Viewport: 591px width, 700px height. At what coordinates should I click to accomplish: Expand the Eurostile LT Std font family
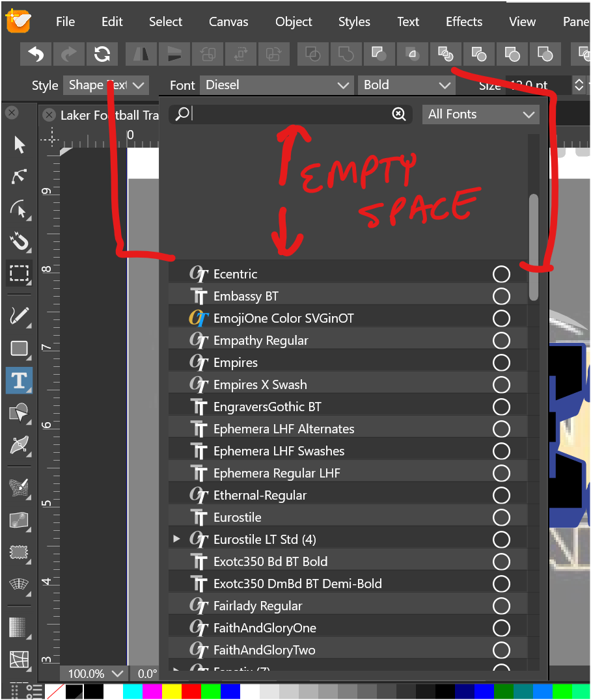tap(176, 539)
